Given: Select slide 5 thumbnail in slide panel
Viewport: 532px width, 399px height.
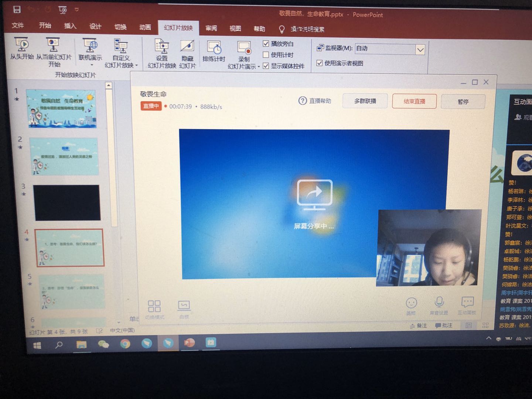Looking at the screenshot, I should pyautogui.click(x=72, y=292).
